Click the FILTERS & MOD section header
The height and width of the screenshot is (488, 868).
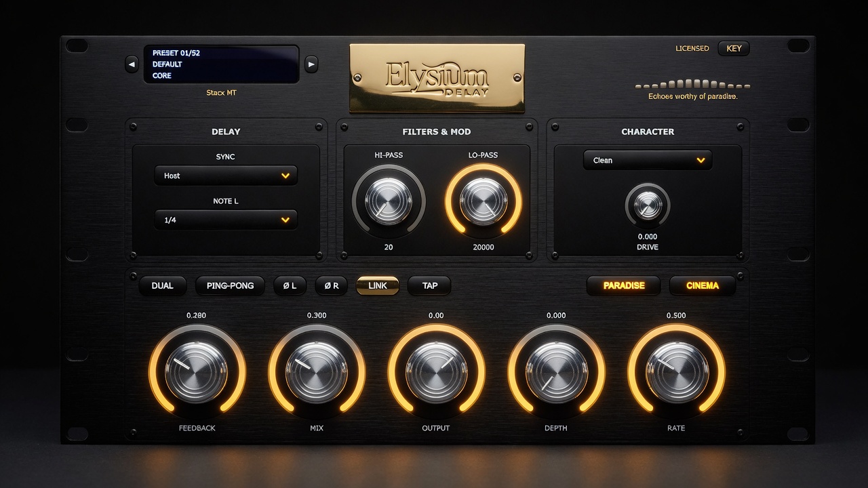(436, 131)
